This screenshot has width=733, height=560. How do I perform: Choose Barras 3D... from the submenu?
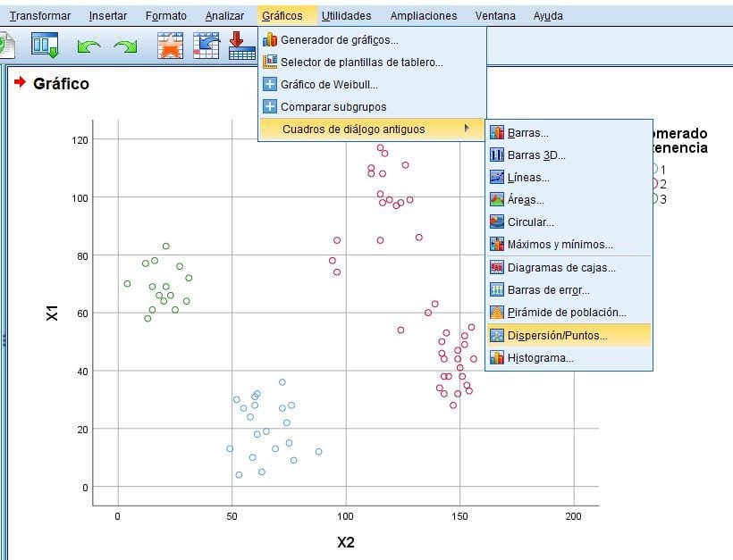tap(569, 155)
